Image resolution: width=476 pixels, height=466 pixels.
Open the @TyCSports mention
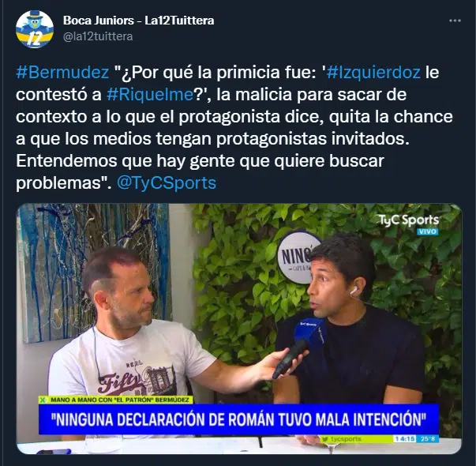(x=167, y=183)
